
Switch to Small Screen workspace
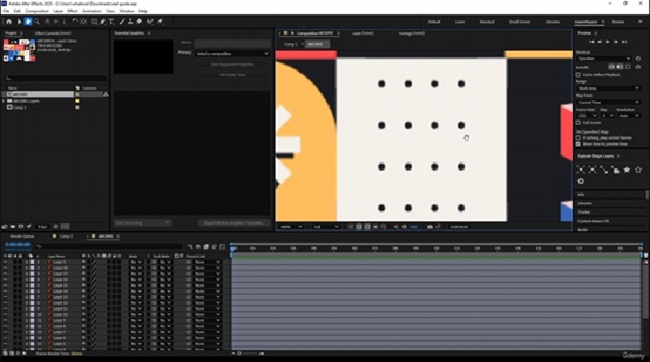[x=519, y=22]
